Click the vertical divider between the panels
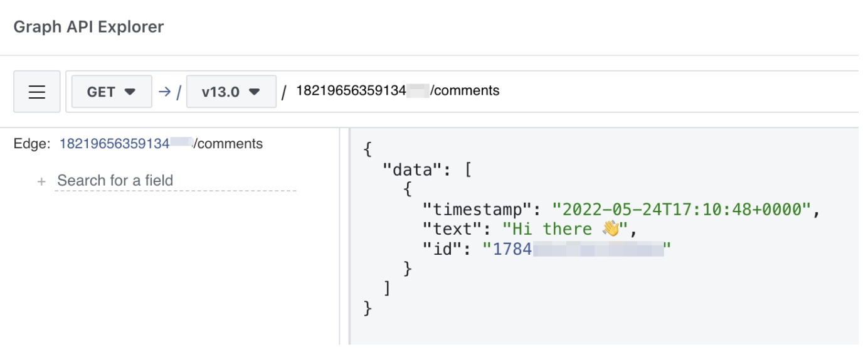Viewport: 868px width, 359px height. pyautogui.click(x=344, y=236)
